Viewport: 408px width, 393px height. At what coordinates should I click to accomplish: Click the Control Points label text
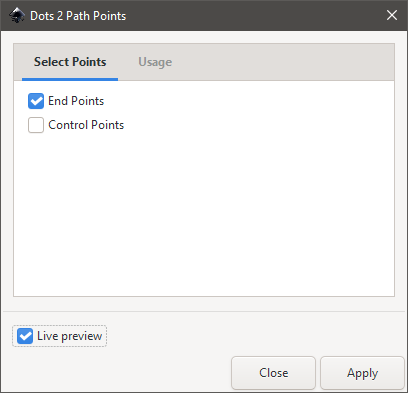[86, 125]
